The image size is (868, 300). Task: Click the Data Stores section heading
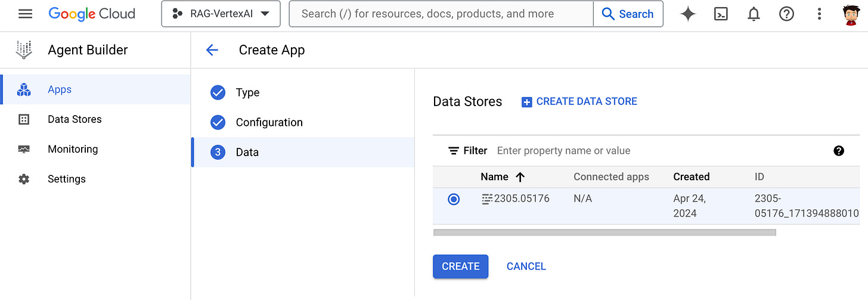click(x=467, y=102)
